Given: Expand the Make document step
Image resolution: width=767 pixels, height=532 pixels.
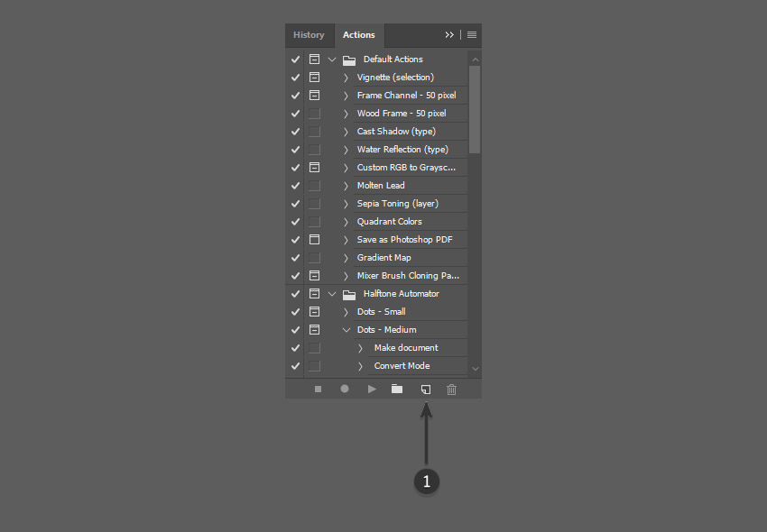Looking at the screenshot, I should [x=361, y=348].
